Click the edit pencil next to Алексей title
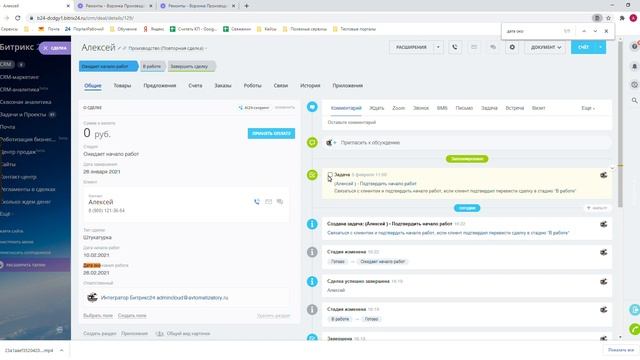This screenshot has width=640, height=360. [120, 48]
